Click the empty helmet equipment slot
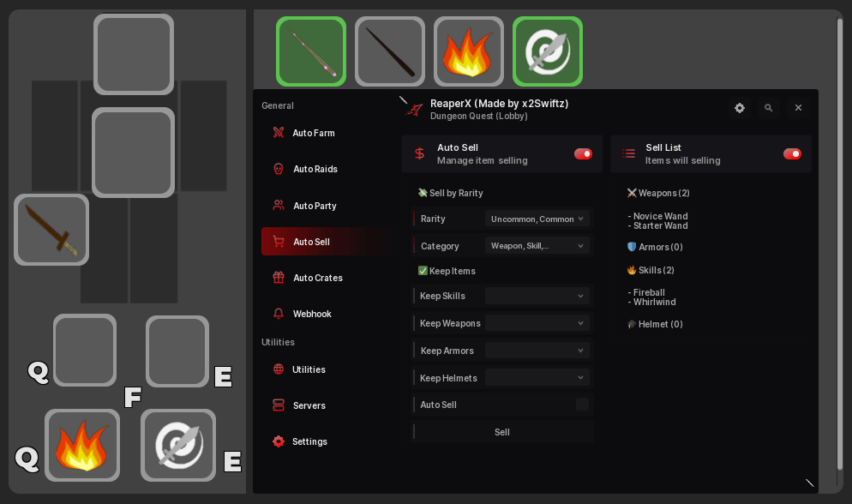This screenshot has height=504, width=852. pyautogui.click(x=134, y=54)
